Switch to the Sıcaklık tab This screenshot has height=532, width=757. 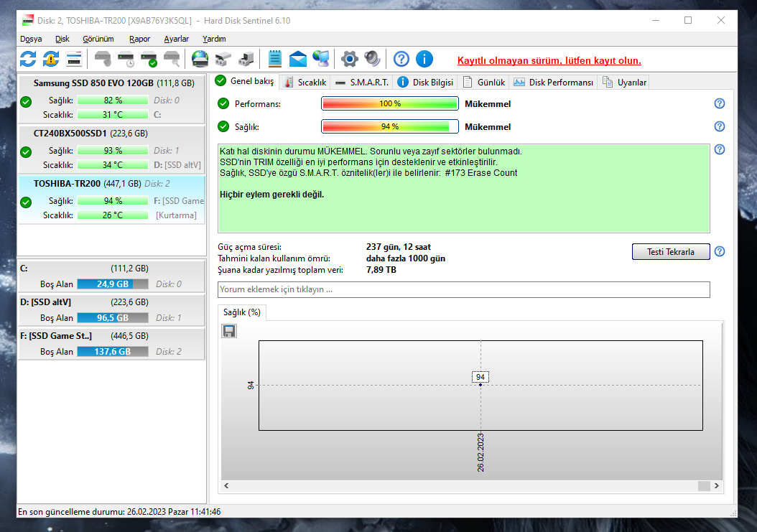[x=305, y=83]
